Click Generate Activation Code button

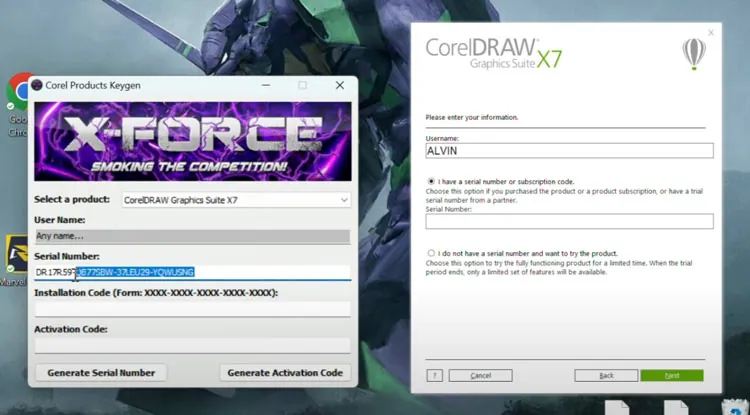point(285,372)
